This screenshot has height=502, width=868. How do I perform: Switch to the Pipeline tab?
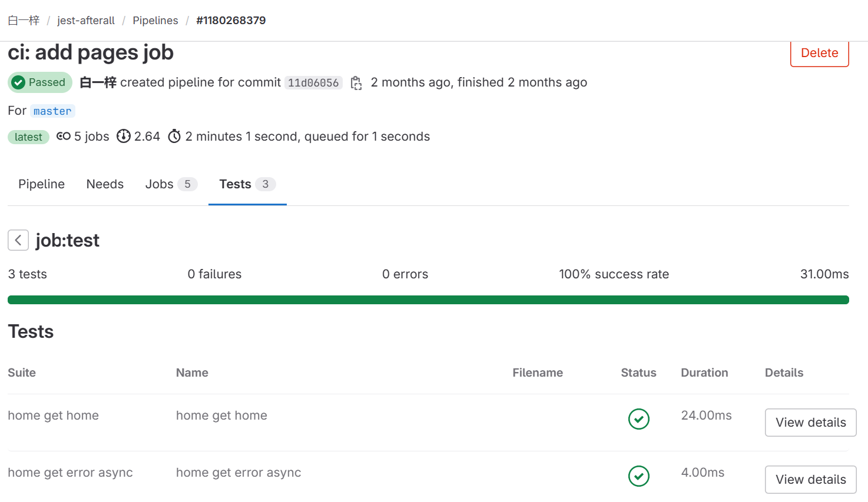tap(41, 184)
